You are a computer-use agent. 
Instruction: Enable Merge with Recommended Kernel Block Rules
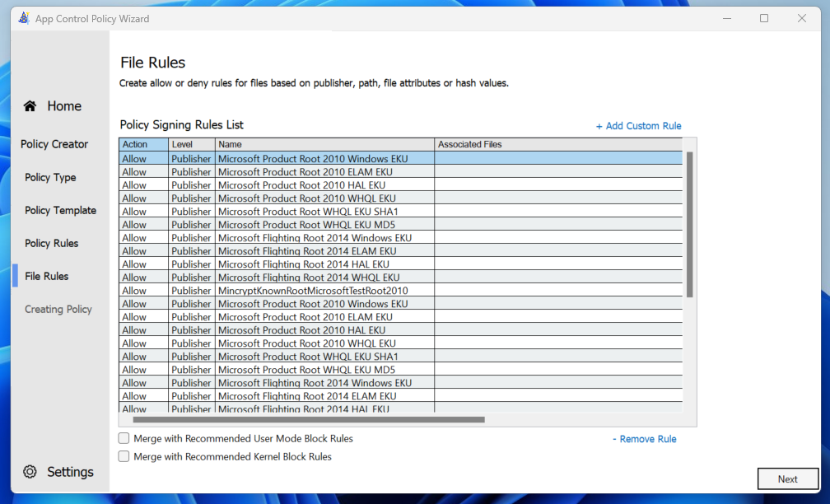pyautogui.click(x=124, y=456)
